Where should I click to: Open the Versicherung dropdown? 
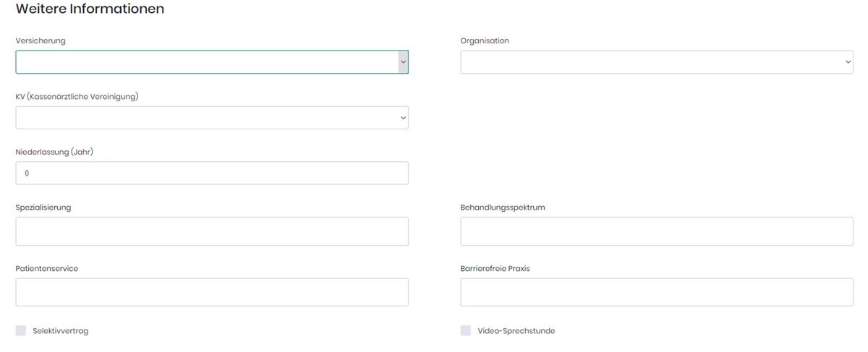(x=212, y=62)
